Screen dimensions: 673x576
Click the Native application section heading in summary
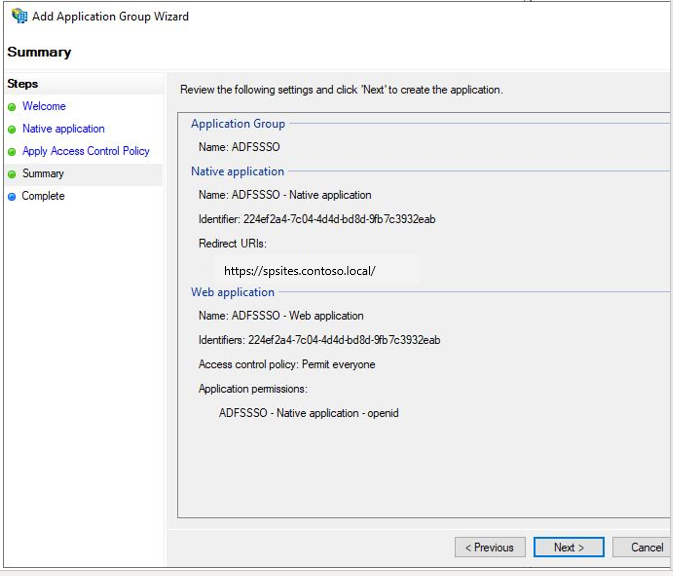[x=237, y=172]
